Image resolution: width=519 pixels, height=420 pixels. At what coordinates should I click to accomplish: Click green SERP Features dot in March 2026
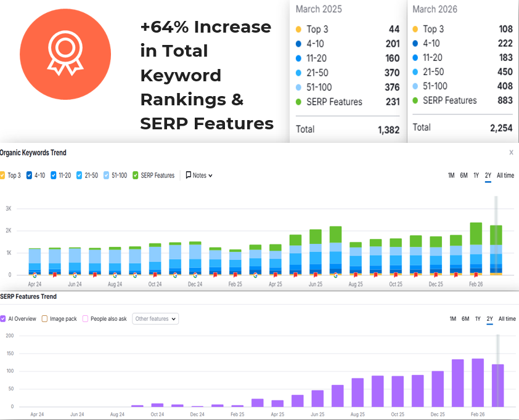(x=417, y=100)
